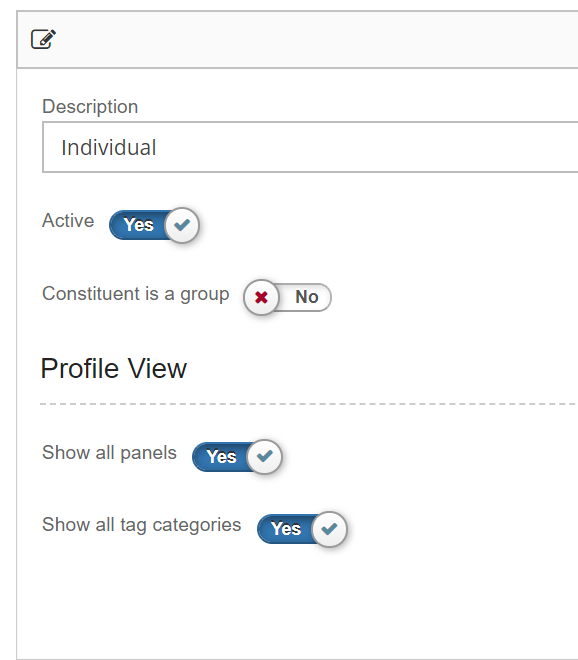Image resolution: width=578 pixels, height=660 pixels.
Task: Click the Description field containing Individual
Action: pyautogui.click(x=310, y=147)
